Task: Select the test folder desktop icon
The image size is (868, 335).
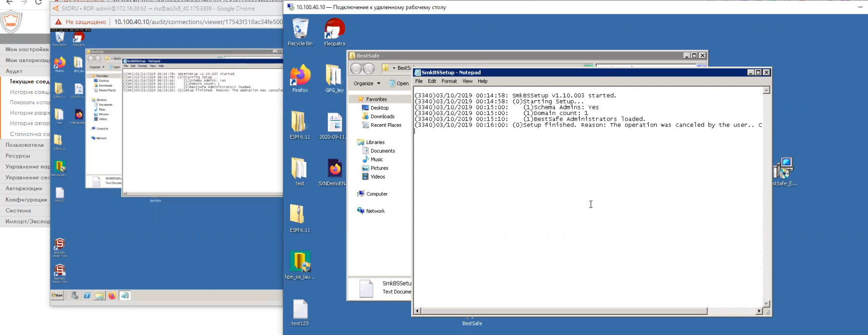Action: [x=299, y=169]
